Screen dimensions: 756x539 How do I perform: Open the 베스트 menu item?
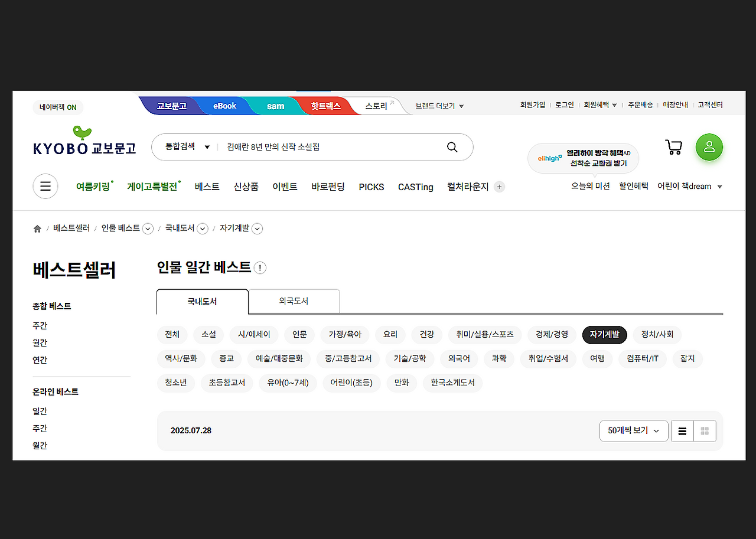click(207, 187)
